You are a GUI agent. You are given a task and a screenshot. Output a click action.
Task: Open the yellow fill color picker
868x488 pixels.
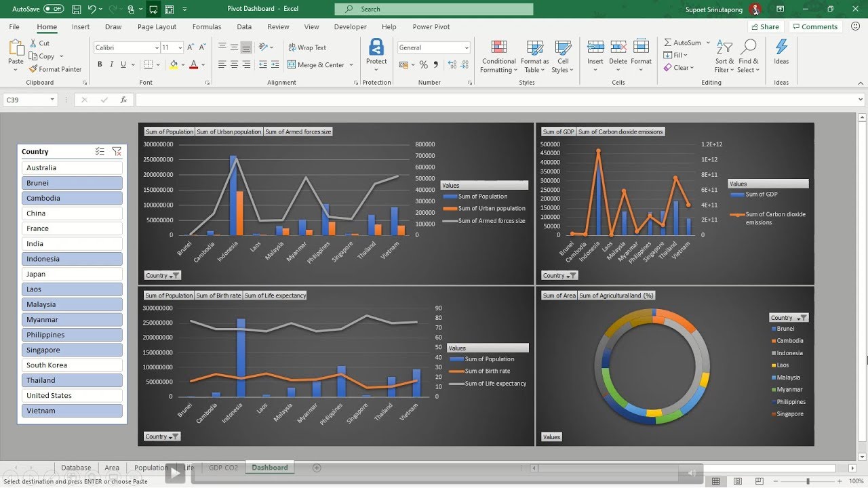tap(183, 65)
